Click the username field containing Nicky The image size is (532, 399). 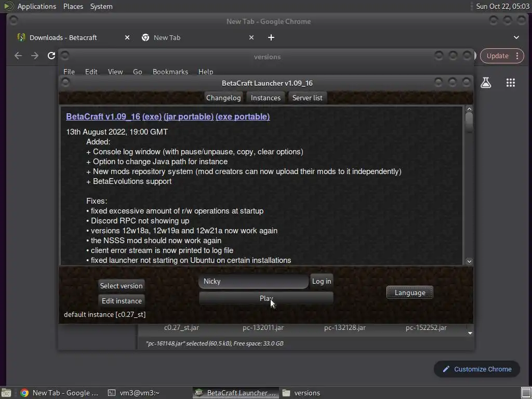coord(254,281)
